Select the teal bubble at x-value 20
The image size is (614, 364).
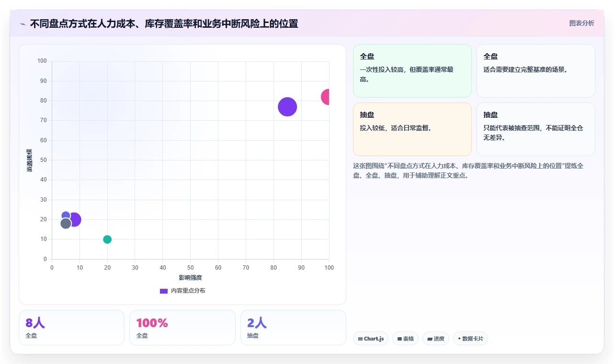pyautogui.click(x=107, y=239)
